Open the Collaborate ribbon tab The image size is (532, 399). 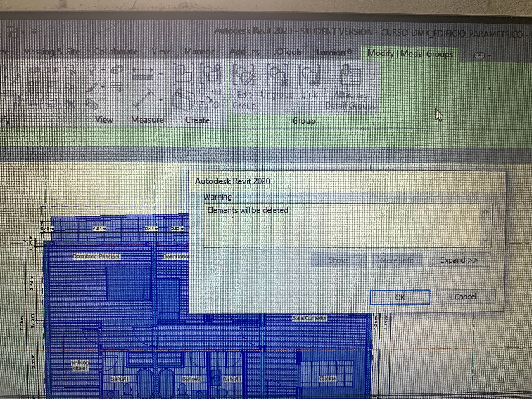tap(116, 51)
